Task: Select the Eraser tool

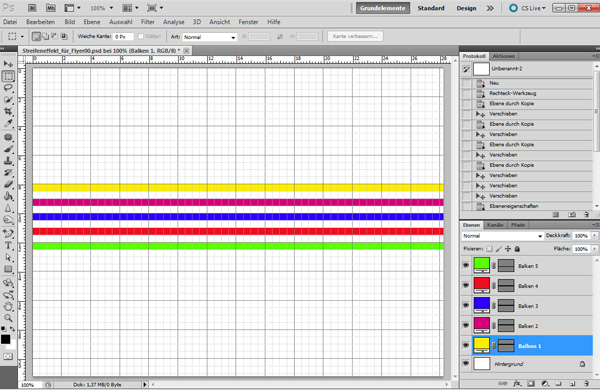Action: 8,184
